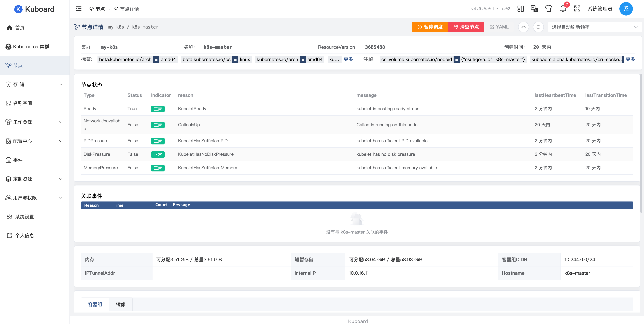
Task: Show 更多 annotations link
Action: [630, 59]
